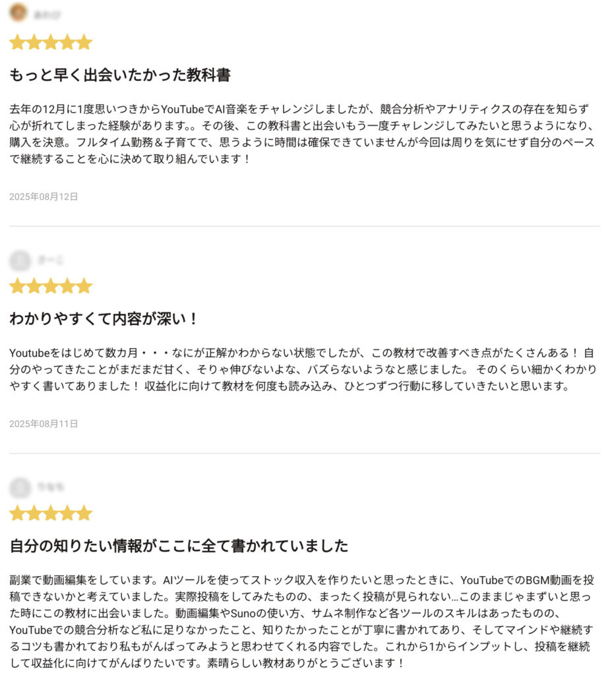Screen dimensions: 616x675
Task: Open the review titled わかりやすくて内容が深い！
Action: point(104,319)
